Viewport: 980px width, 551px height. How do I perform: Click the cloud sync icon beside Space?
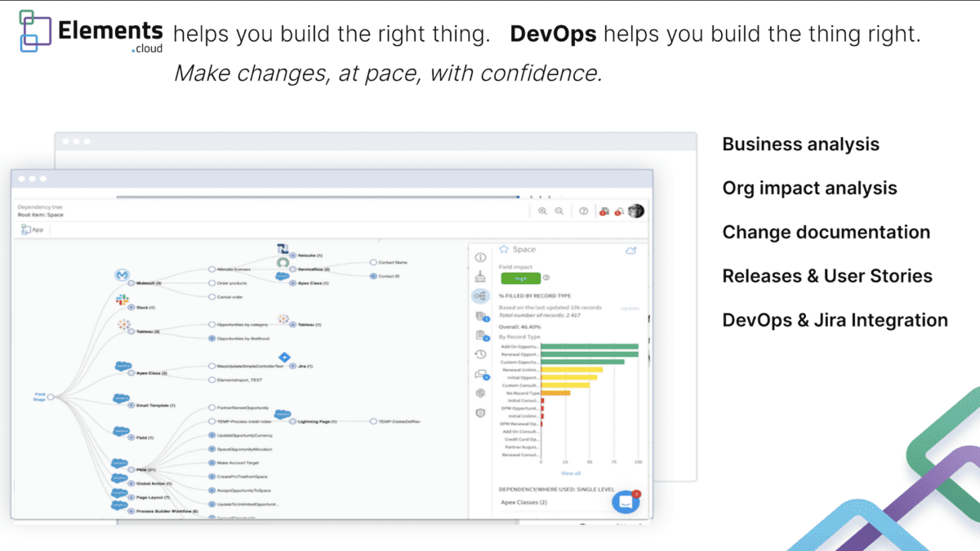point(630,250)
